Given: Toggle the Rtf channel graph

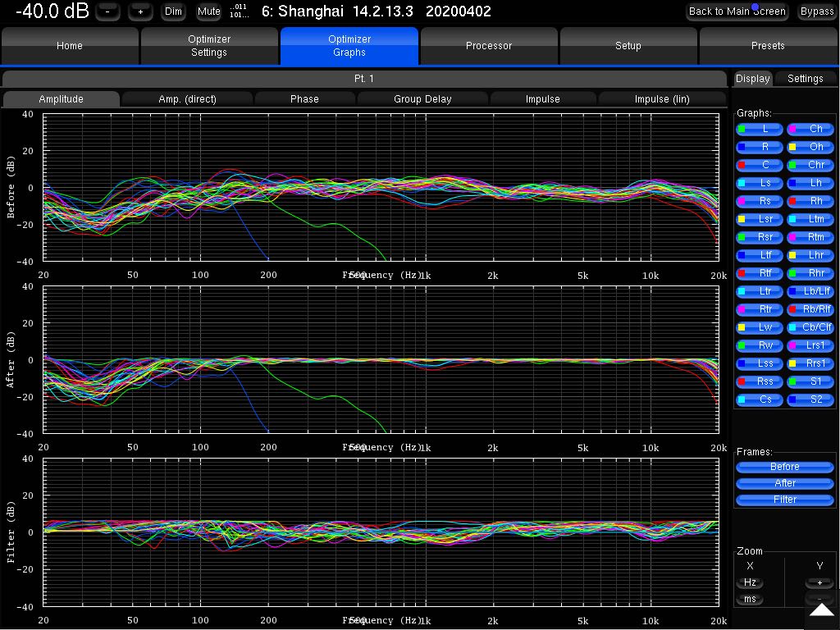Looking at the screenshot, I should pos(760,273).
